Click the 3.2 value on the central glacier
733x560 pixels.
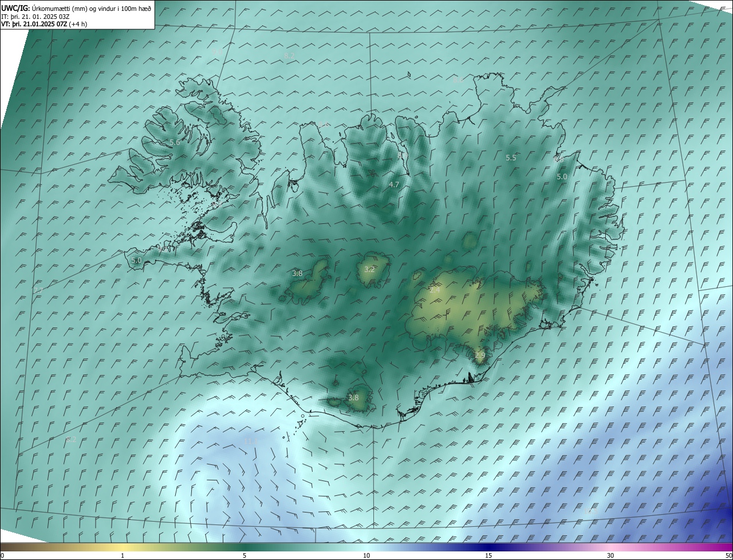click(x=369, y=269)
